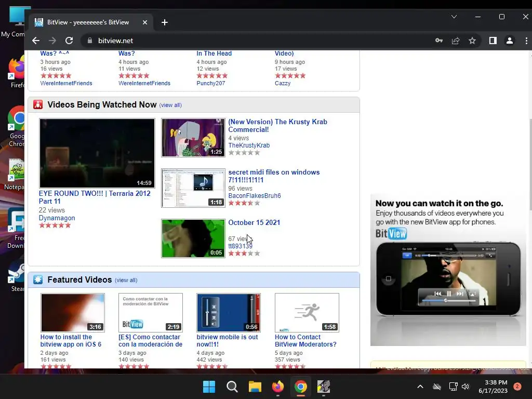Open How to install the bitview app link

(71, 341)
